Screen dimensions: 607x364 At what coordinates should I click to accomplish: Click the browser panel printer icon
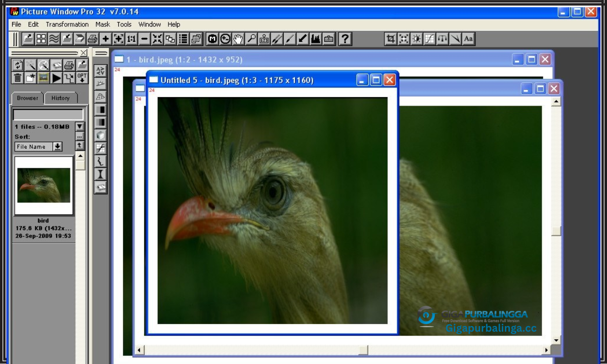pyautogui.click(x=69, y=65)
